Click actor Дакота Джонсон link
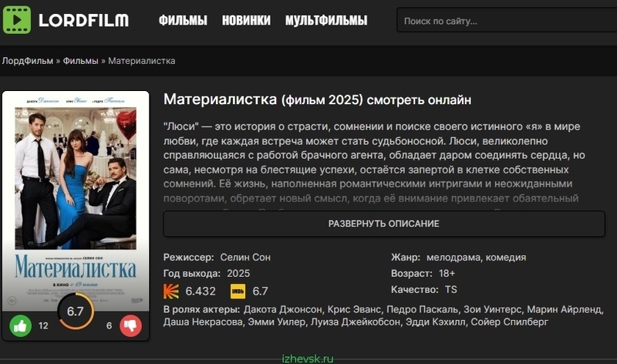The height and width of the screenshot is (364, 617). pyautogui.click(x=282, y=309)
